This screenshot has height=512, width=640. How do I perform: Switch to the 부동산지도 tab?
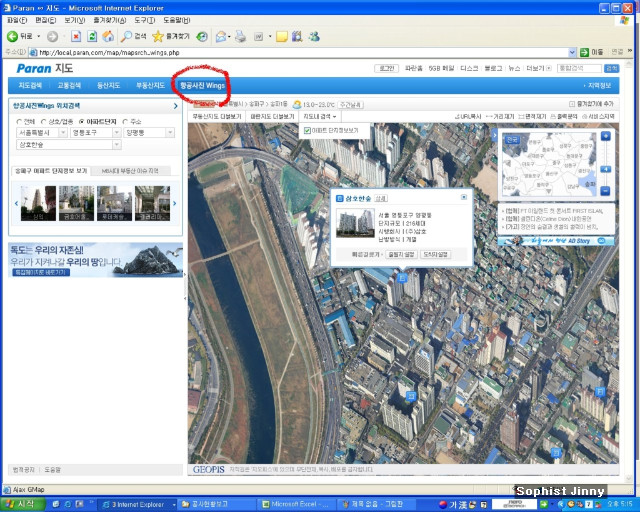(x=150, y=85)
